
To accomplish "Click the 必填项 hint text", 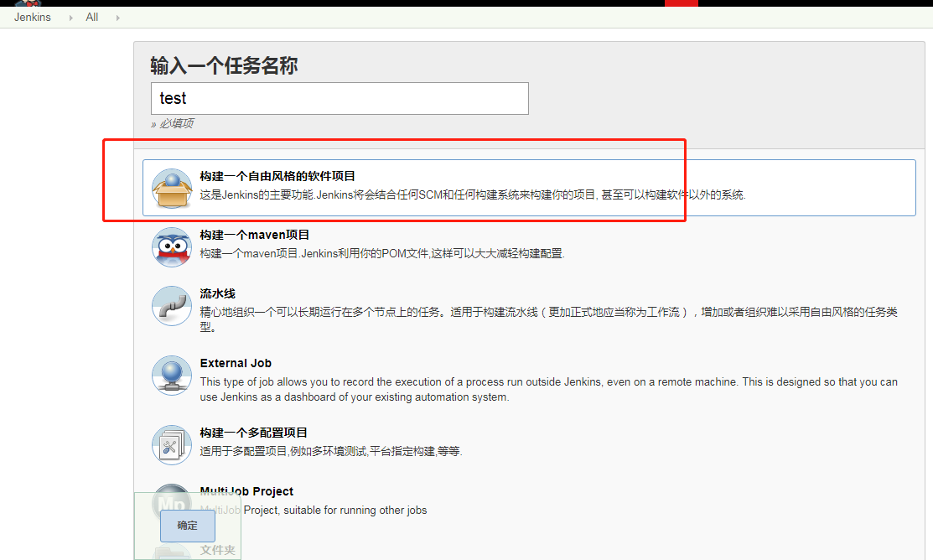I will (x=172, y=123).
